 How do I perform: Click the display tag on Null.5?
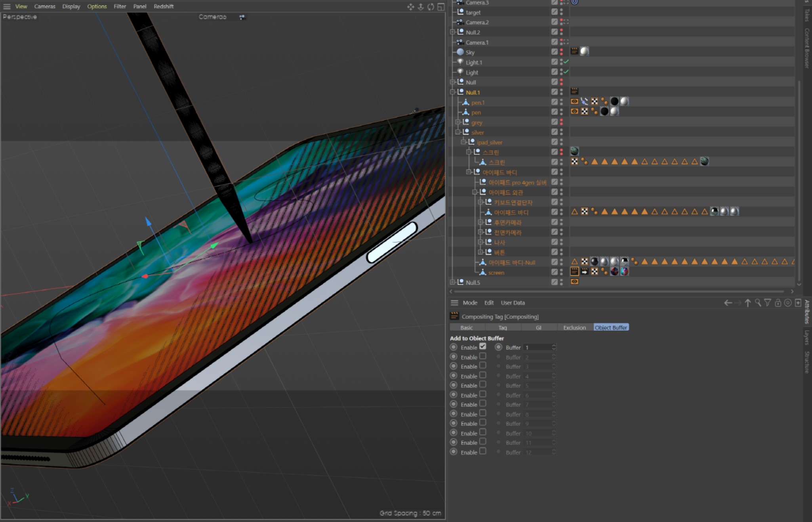tap(574, 281)
